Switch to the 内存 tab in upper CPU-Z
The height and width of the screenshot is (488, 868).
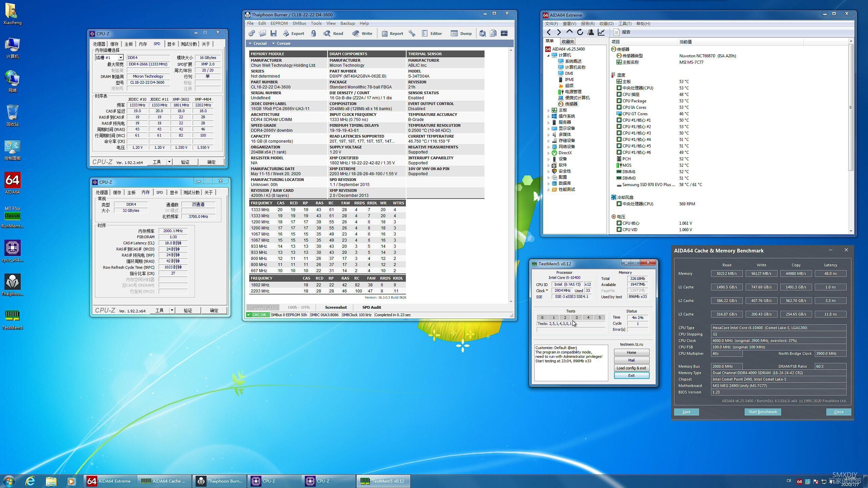(143, 44)
